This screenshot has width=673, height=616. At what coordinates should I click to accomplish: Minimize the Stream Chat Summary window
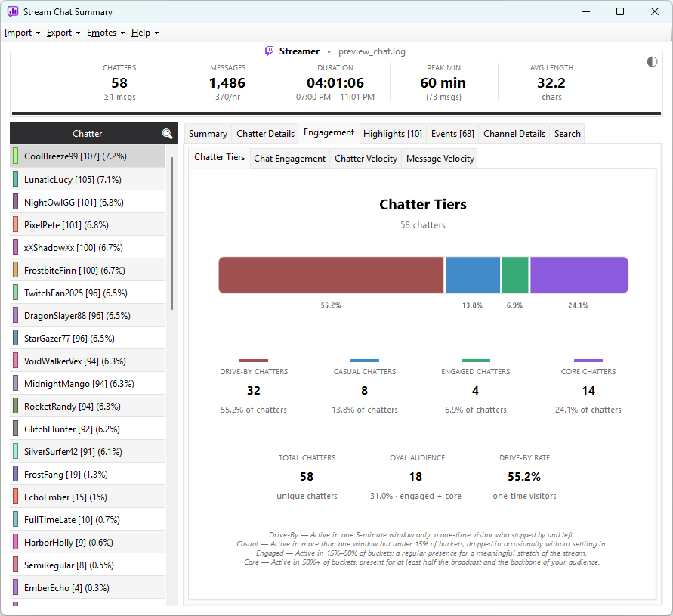coord(586,11)
